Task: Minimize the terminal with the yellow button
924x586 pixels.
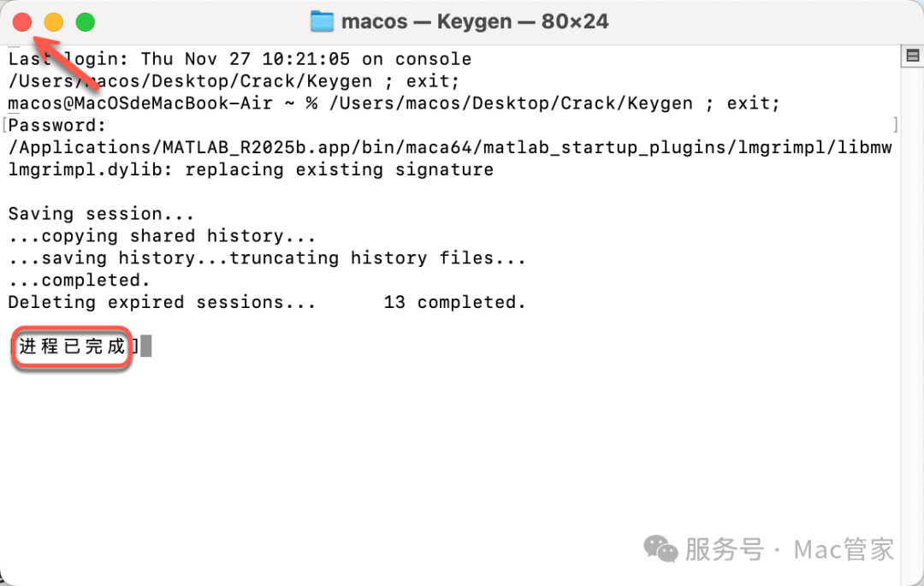Action: 54,22
